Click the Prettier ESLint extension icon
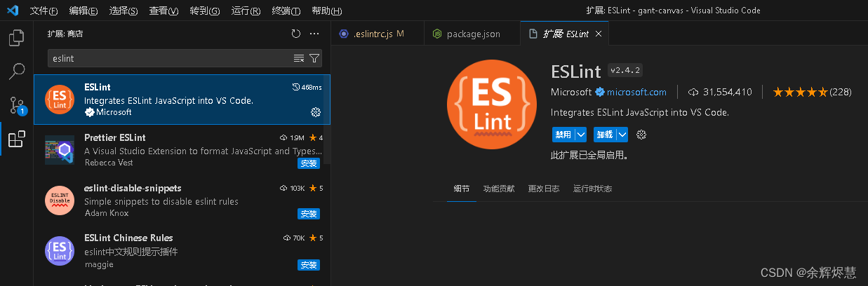This screenshot has height=286, width=868. [x=60, y=150]
